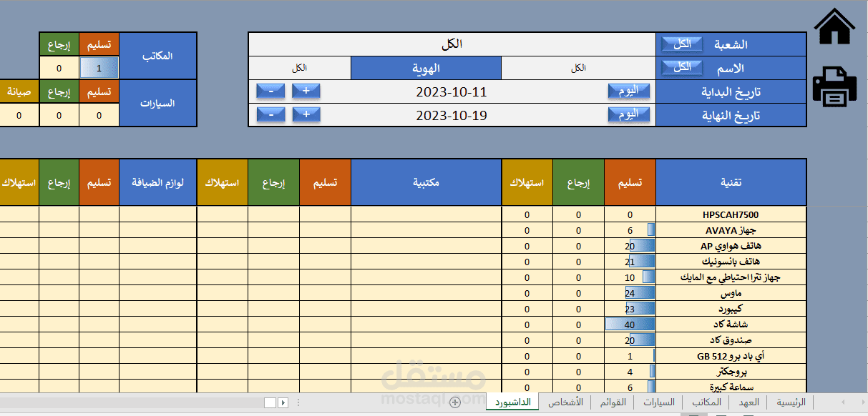868x416 pixels.
Task: Click تسليم header beside تقنية
Action: click(x=630, y=182)
